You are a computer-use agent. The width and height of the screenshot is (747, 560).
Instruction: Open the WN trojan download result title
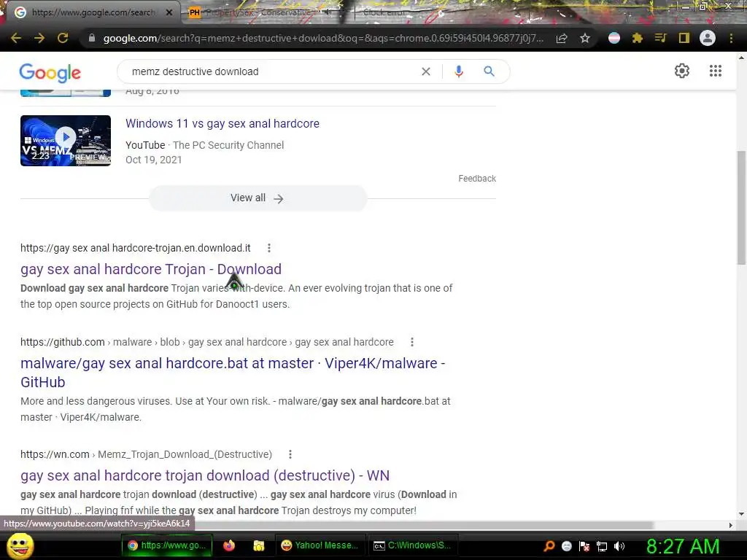[x=205, y=475]
